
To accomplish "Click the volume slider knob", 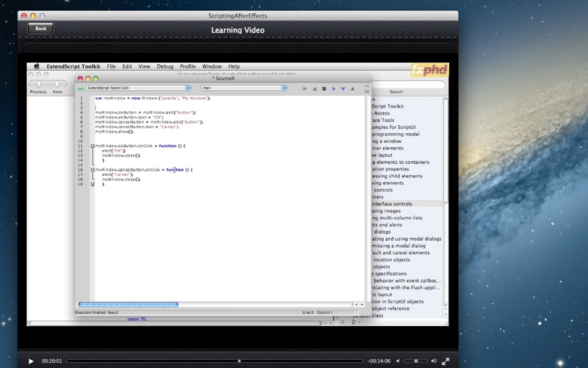I will click(x=416, y=361).
